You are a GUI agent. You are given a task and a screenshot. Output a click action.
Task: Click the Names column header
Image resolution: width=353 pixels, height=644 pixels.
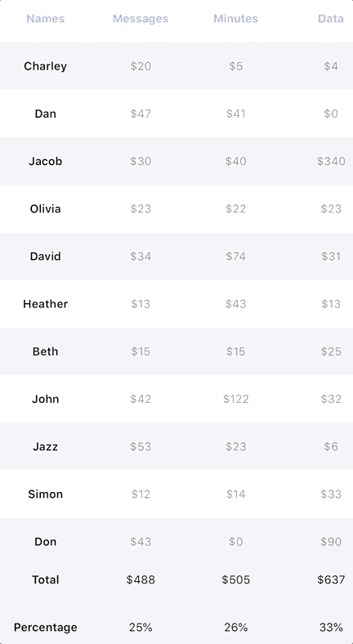pos(45,19)
